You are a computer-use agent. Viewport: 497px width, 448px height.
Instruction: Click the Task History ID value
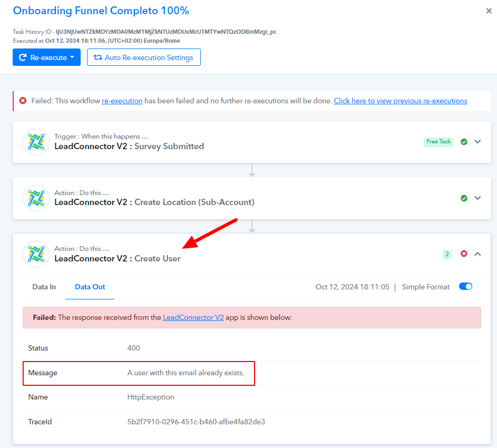[166, 32]
